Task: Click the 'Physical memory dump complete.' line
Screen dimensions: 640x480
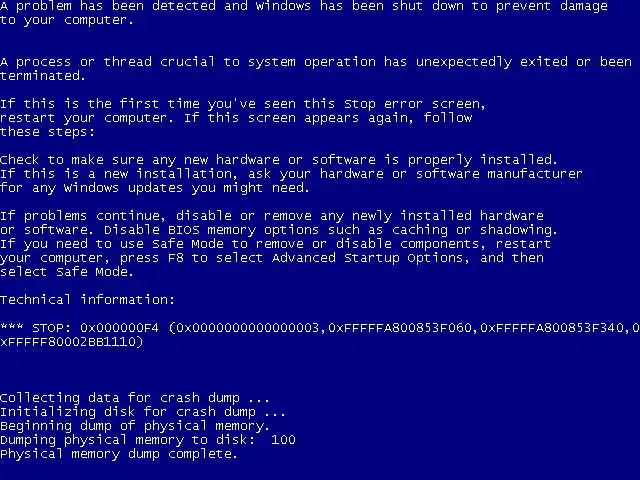Action: point(119,454)
